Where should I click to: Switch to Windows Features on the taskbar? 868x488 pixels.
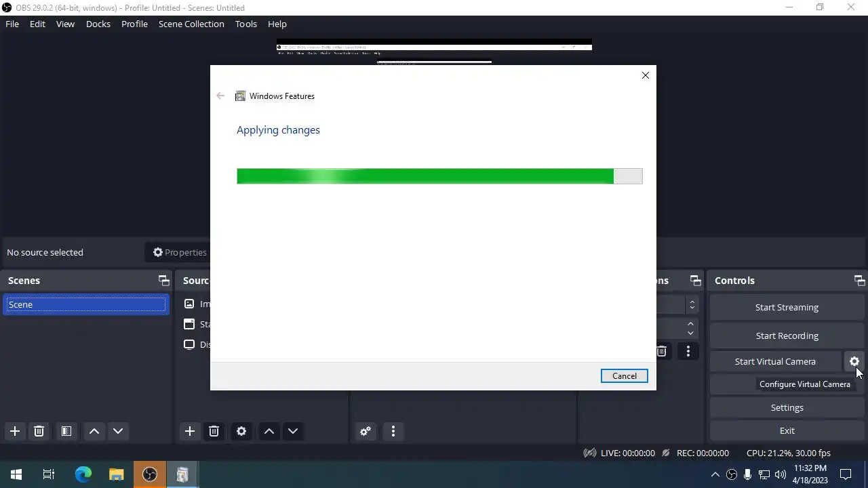(x=182, y=474)
